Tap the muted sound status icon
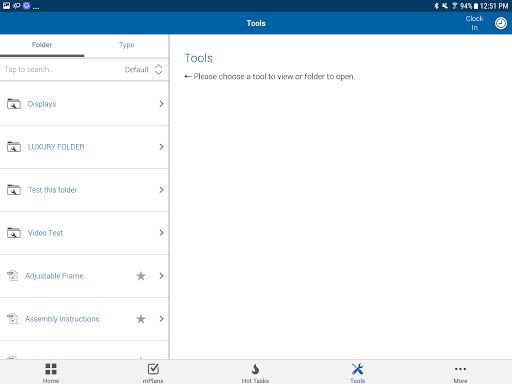512x384 pixels. point(445,6)
